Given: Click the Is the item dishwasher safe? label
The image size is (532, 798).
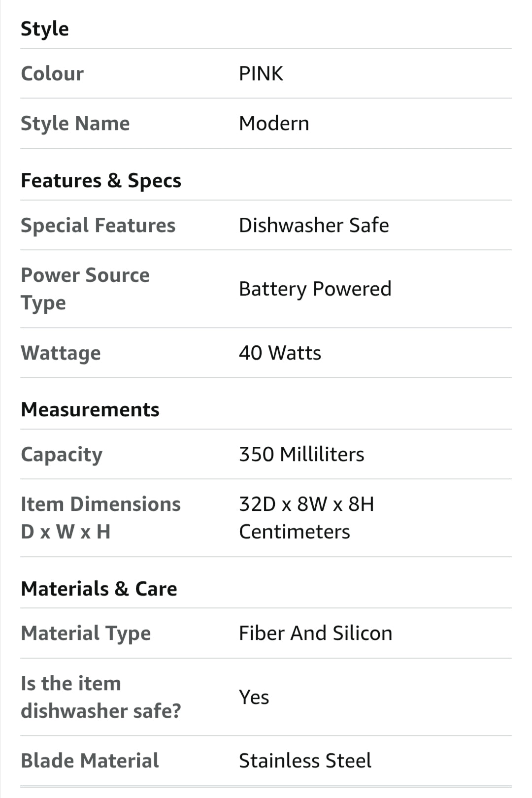Looking at the screenshot, I should coord(101,697).
